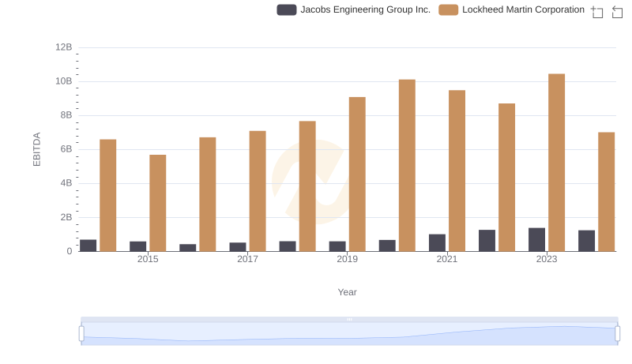Click the 2023 x-axis label

(547, 259)
